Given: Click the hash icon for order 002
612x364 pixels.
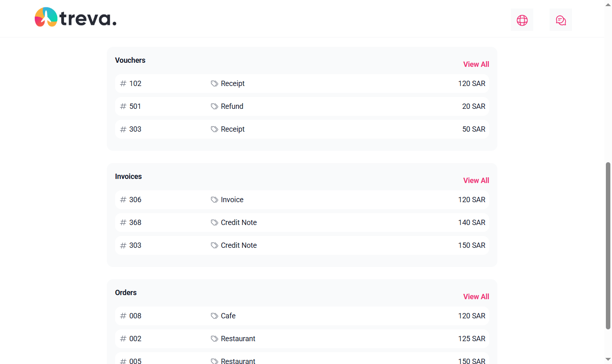Looking at the screenshot, I should (x=123, y=339).
